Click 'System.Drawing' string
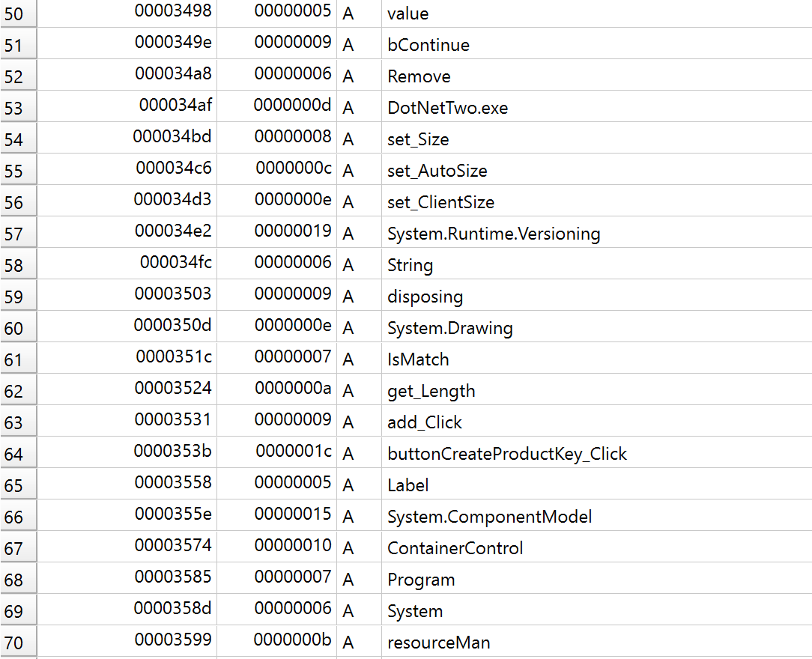The height and width of the screenshot is (659, 812). (x=450, y=328)
